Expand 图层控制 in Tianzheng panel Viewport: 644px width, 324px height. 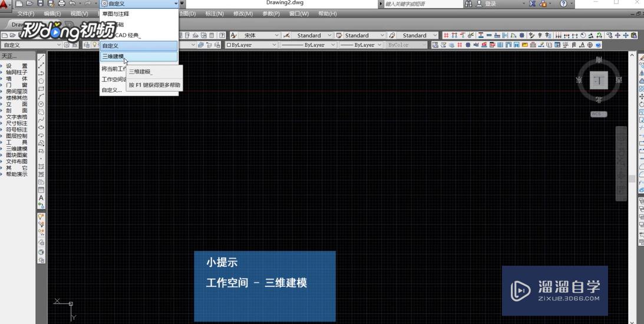tap(16, 136)
